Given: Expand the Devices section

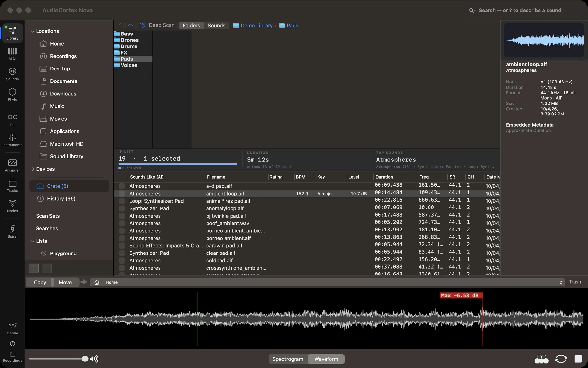Looking at the screenshot, I should [32, 169].
